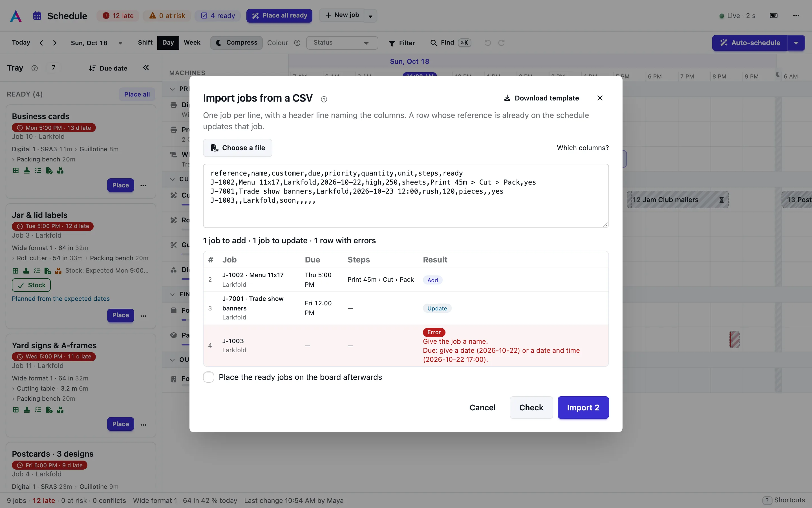Click the 12 Jam Club mailers block
Screen dimensions: 812x508
point(678,200)
